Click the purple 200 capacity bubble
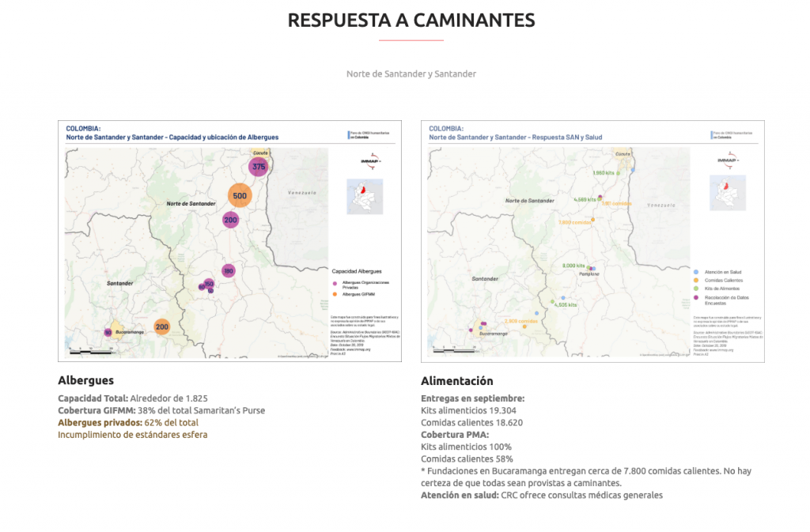810x532 pixels. pos(230,220)
